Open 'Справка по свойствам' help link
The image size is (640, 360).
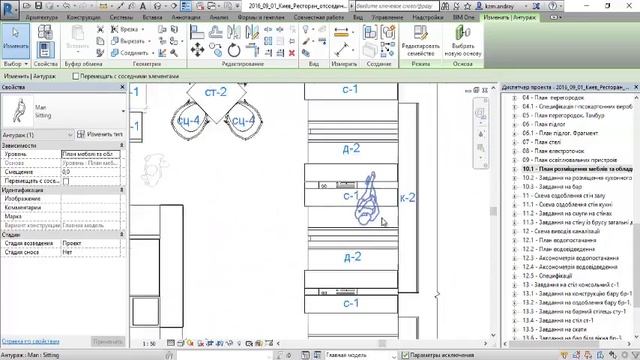coord(31,341)
